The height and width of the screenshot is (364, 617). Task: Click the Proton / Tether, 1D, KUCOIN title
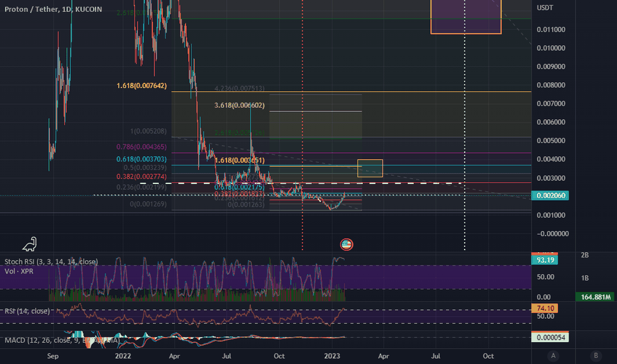pos(53,9)
